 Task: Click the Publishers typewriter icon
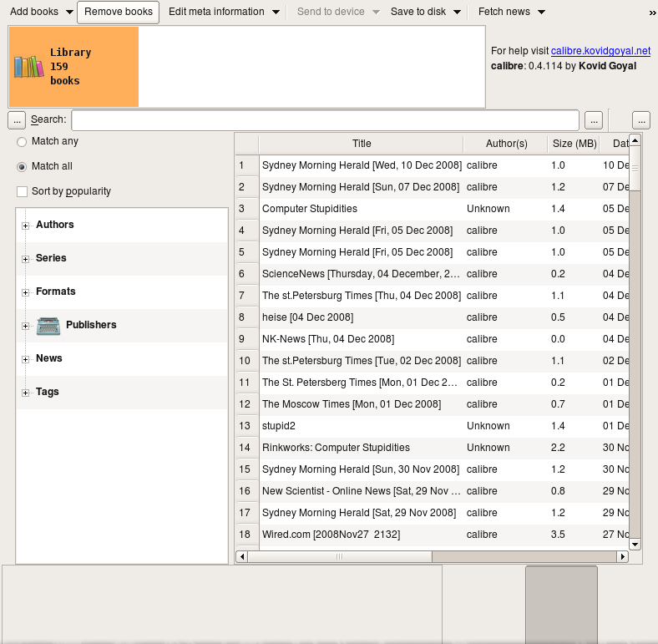48,326
